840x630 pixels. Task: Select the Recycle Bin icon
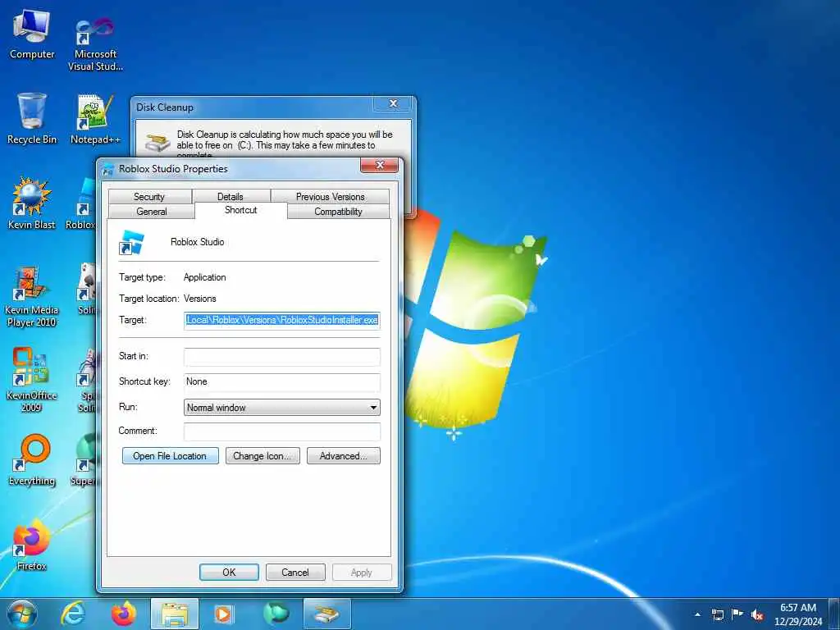32,119
